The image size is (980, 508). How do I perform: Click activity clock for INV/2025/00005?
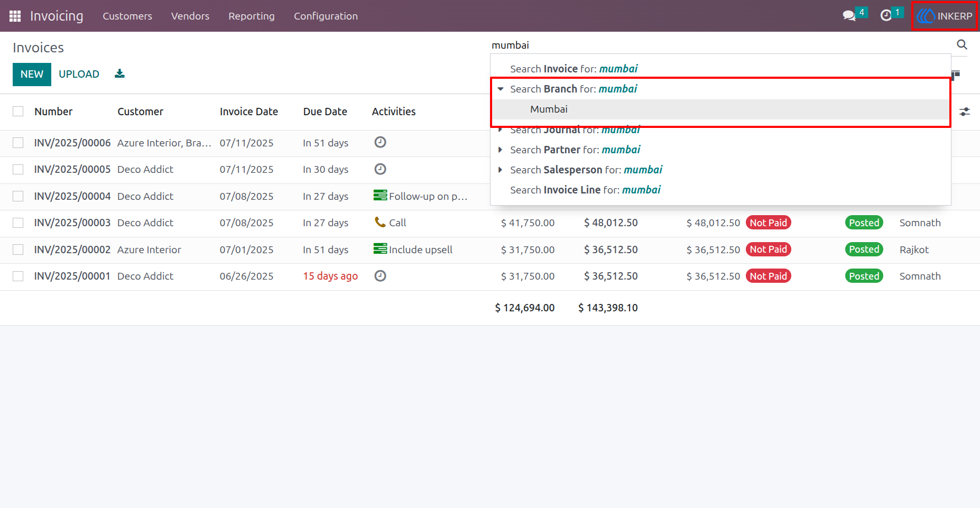(380, 169)
